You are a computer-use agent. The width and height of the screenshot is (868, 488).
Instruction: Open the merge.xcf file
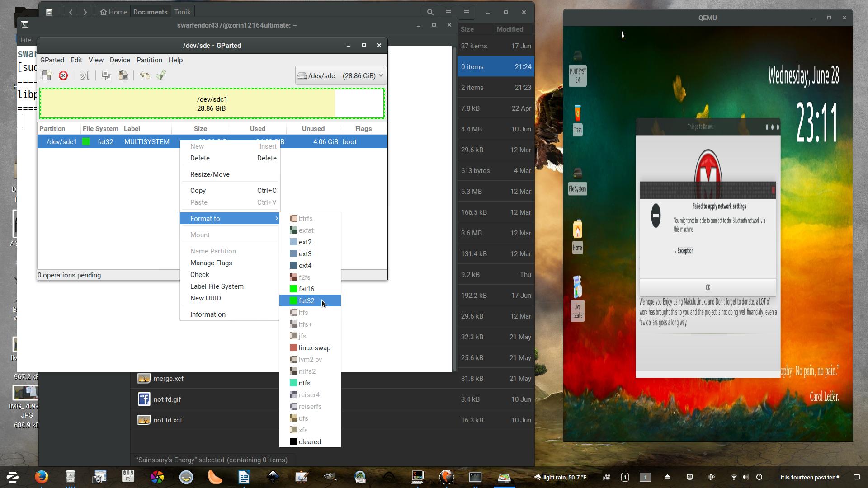point(168,379)
